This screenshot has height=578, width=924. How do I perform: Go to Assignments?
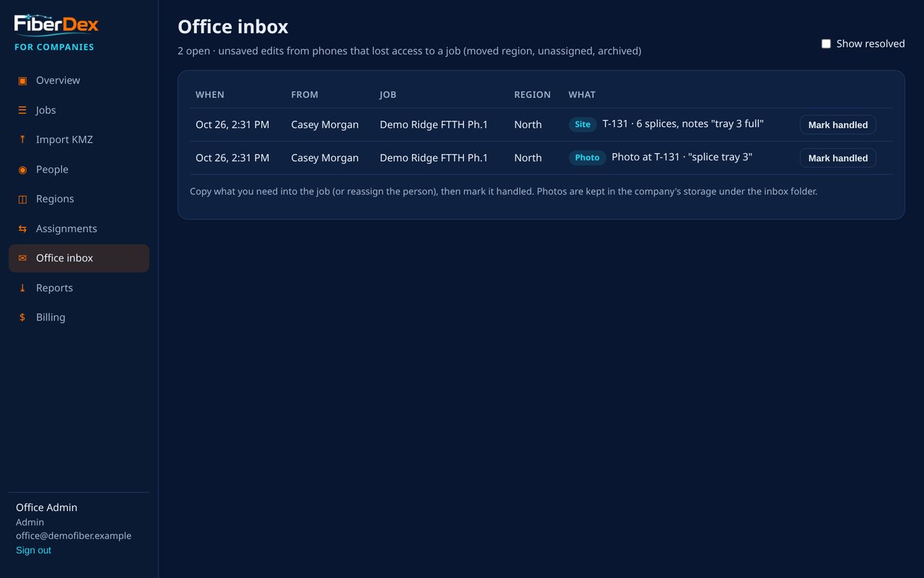(x=79, y=228)
